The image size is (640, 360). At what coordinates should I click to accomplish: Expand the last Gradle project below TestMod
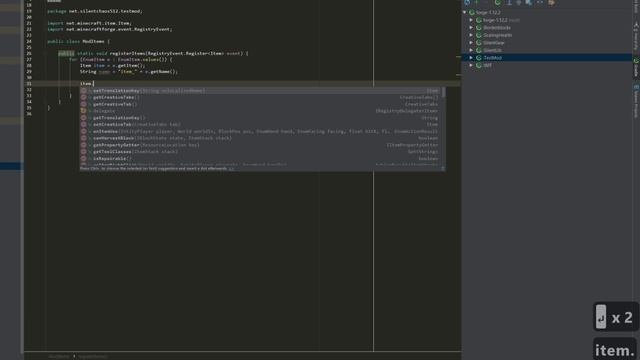(x=471, y=65)
